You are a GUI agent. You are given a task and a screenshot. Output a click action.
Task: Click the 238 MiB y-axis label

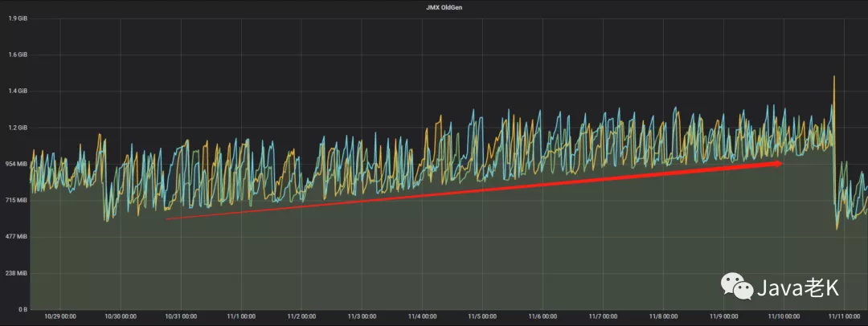[15, 273]
